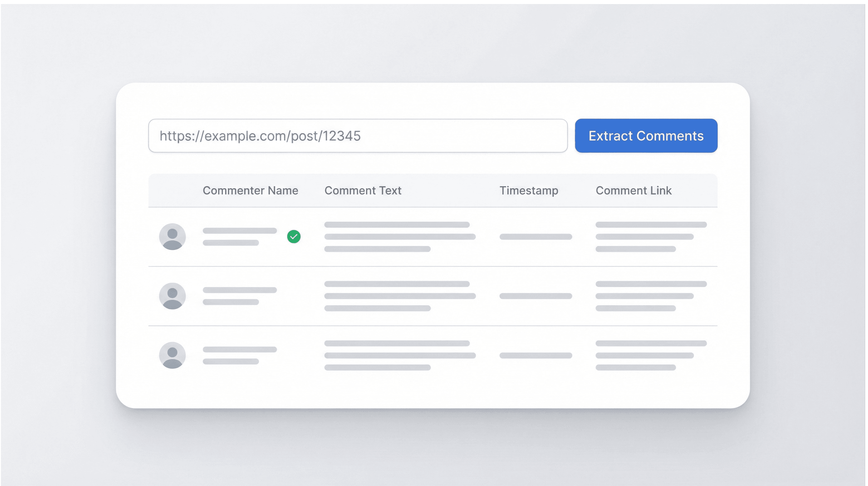Image resolution: width=868 pixels, height=486 pixels.
Task: Select the third row's commenter name
Action: (x=239, y=350)
